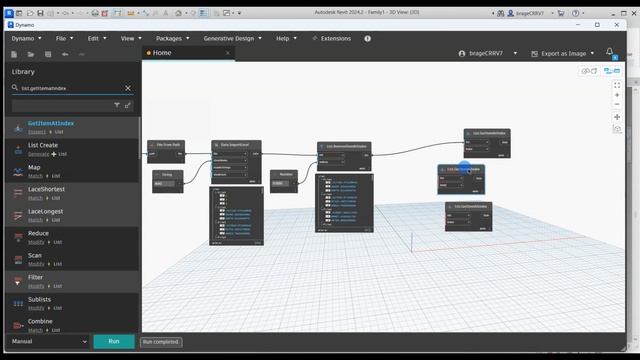The width and height of the screenshot is (640, 360).
Task: Click the Save icon in Dynamo toolbar
Action: coord(48,54)
